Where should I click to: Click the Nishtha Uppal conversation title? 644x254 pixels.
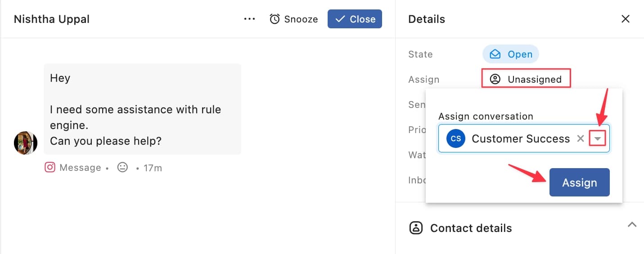(x=52, y=19)
